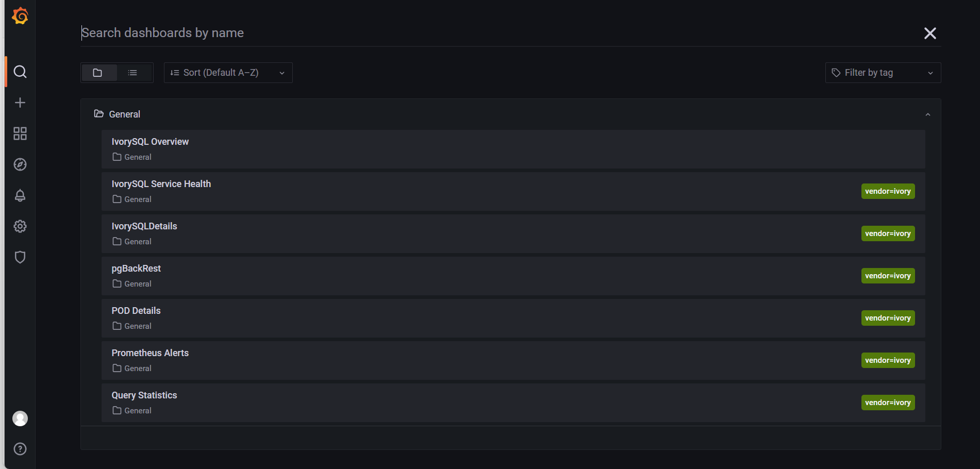Click the Create plus icon
This screenshot has width=980, height=469.
coord(20,103)
